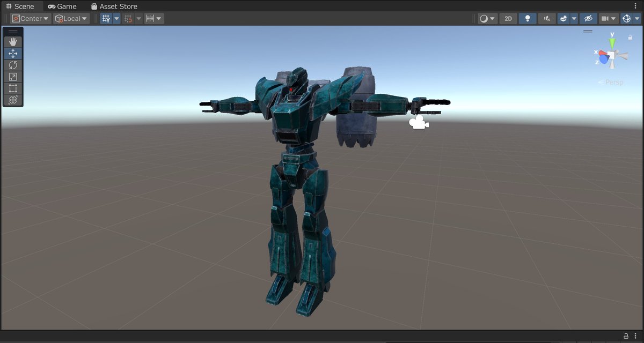Toggle the orientation gizmo rotation lock
644x343 pixels.
tap(630, 38)
